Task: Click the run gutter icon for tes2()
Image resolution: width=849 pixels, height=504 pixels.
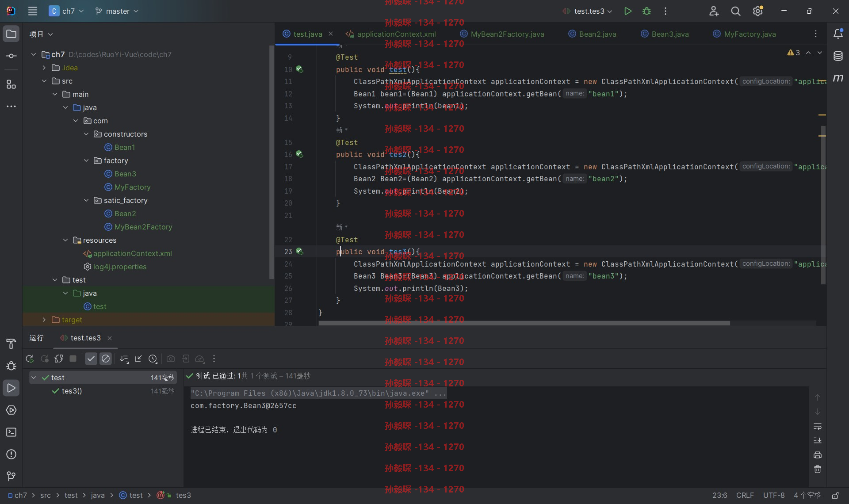Action: click(299, 154)
